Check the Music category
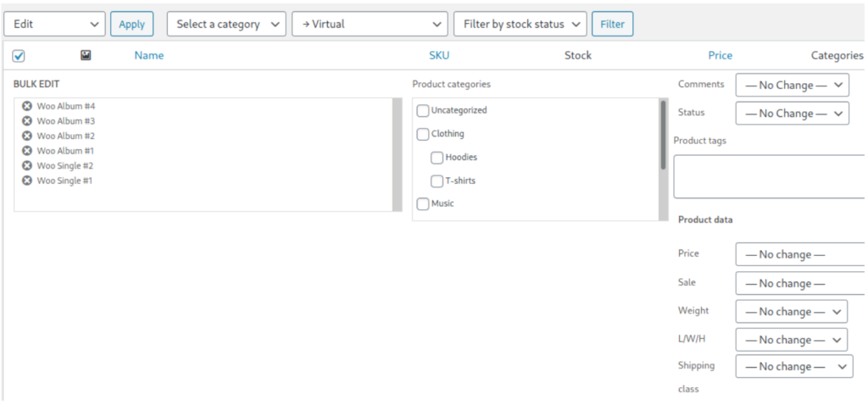Screen dimensions: 868x405 point(423,204)
